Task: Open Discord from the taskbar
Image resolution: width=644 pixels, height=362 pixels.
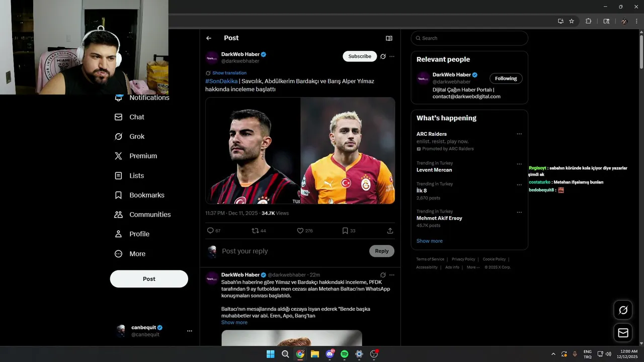Action: coord(330,354)
